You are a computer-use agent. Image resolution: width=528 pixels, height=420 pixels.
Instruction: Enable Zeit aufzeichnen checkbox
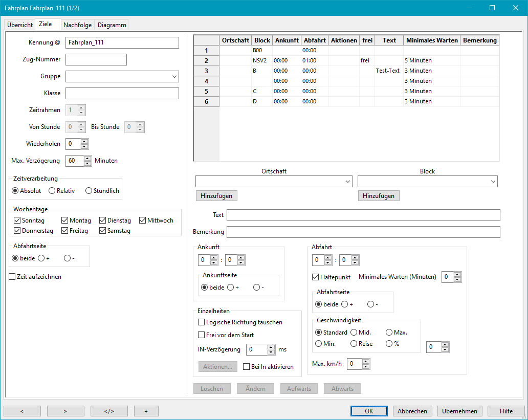click(12, 277)
